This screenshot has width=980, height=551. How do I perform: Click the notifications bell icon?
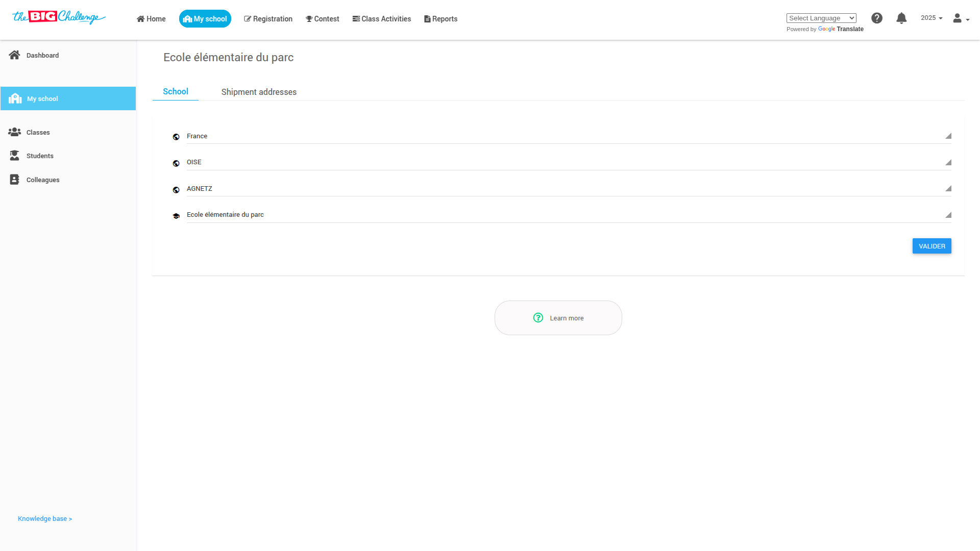(x=901, y=18)
